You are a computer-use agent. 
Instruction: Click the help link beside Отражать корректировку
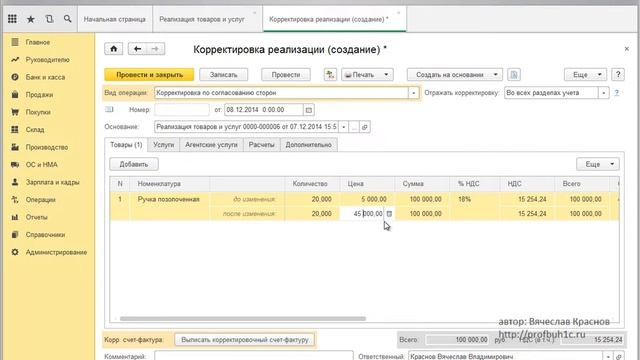coord(617,93)
